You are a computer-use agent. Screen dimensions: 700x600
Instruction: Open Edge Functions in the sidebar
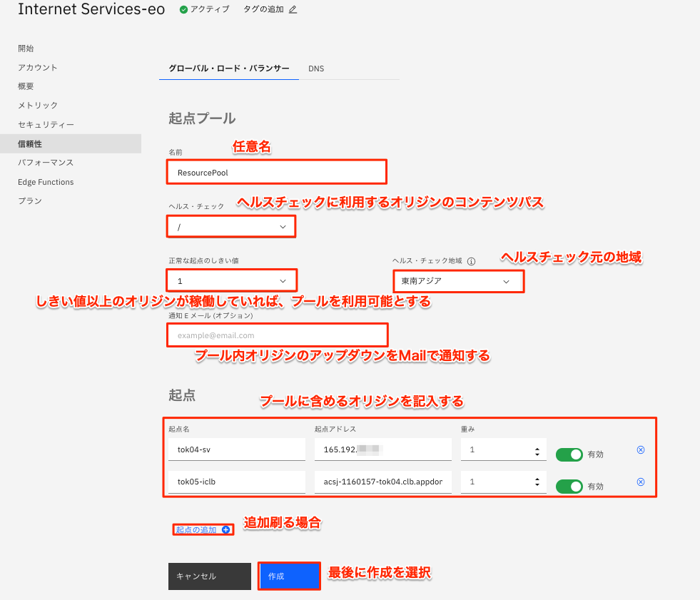[46, 182]
